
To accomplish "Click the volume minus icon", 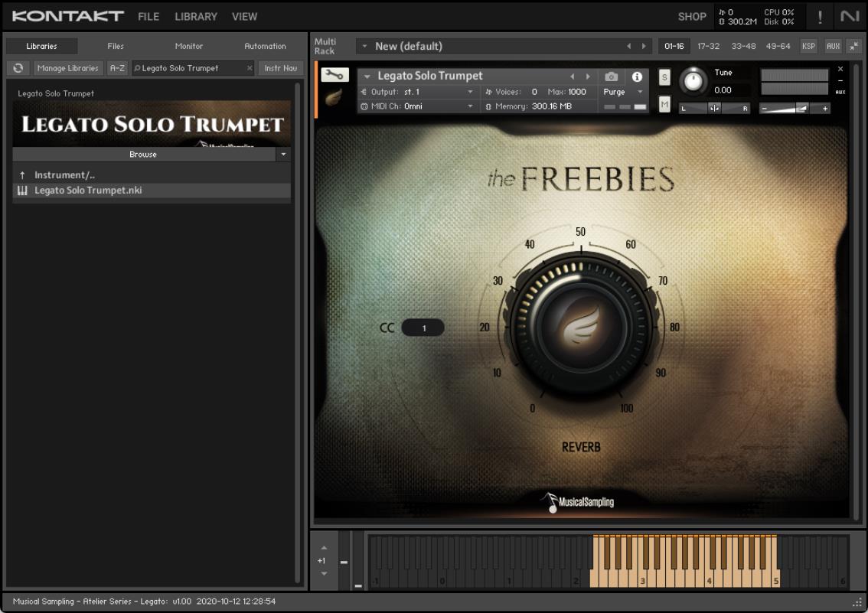I will point(765,109).
